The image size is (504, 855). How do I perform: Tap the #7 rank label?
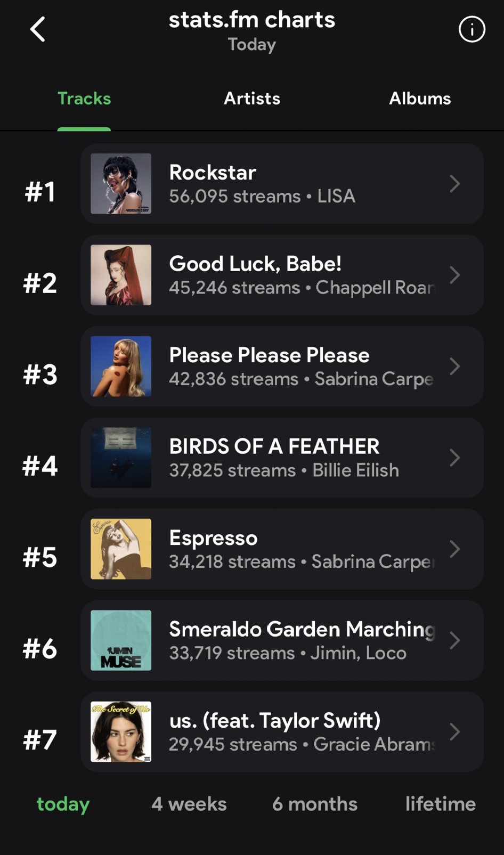click(40, 740)
